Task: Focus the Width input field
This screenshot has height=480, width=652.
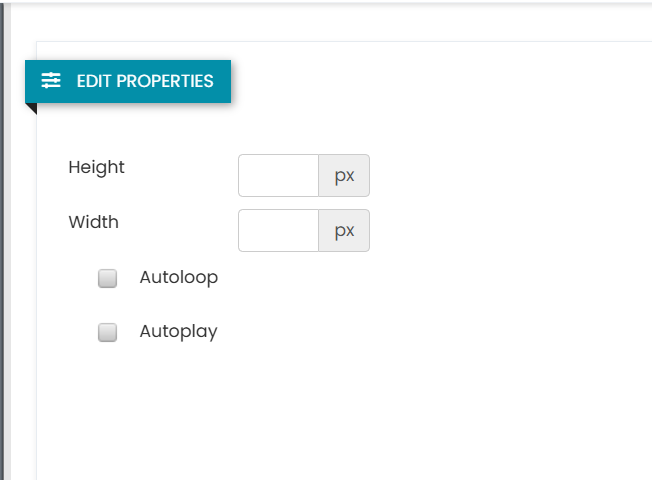Action: point(278,230)
